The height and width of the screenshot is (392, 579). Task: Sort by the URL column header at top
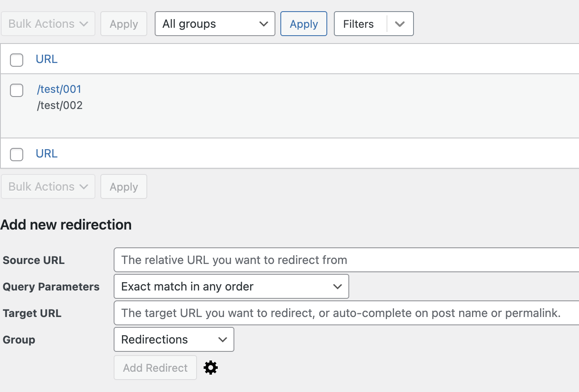point(46,59)
